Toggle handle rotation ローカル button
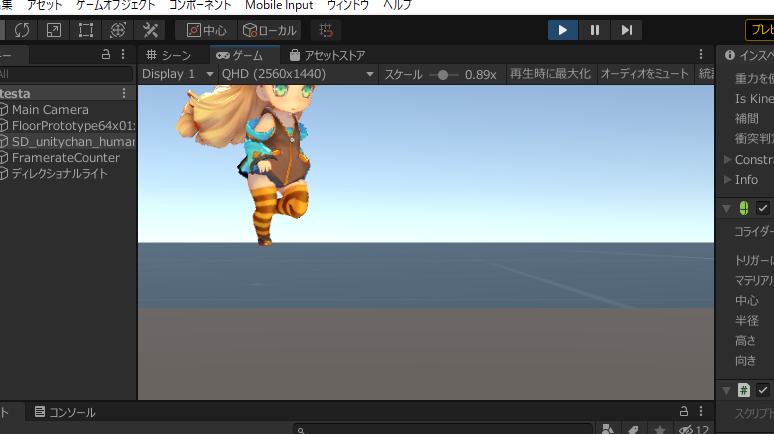The image size is (774, 434). 270,30
